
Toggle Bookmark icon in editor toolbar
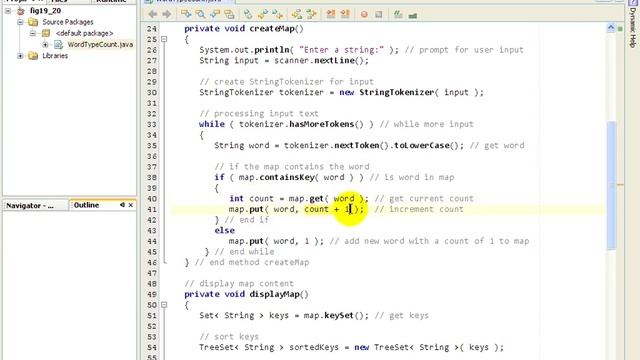(x=248, y=15)
